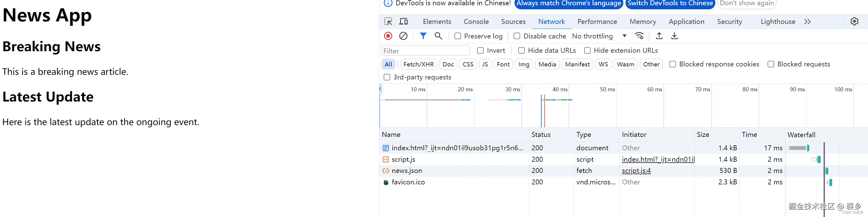Viewport: 868px width, 217px height.
Task: Open DevTools settings gear icon
Action: pos(855,21)
